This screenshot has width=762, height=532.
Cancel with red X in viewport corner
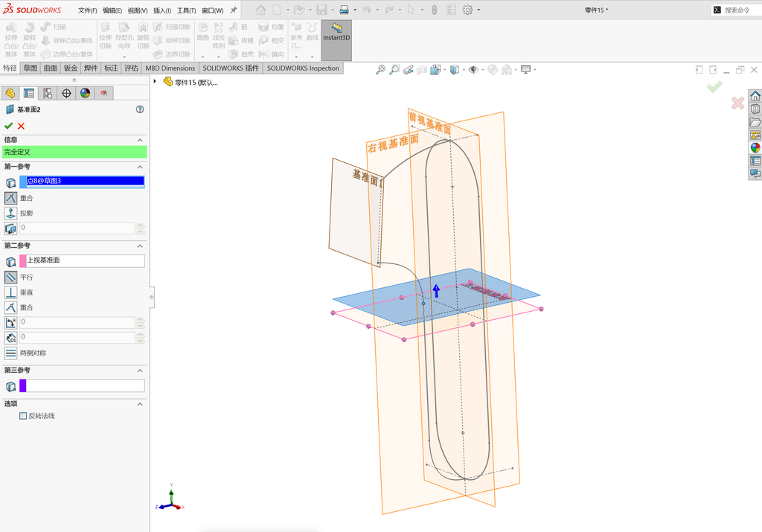coord(737,103)
